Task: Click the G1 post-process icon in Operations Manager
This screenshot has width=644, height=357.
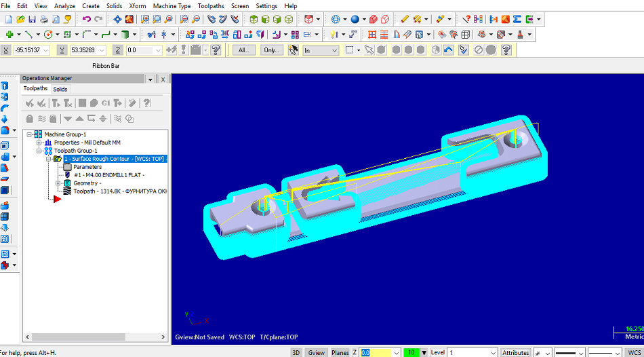Action: click(x=106, y=103)
